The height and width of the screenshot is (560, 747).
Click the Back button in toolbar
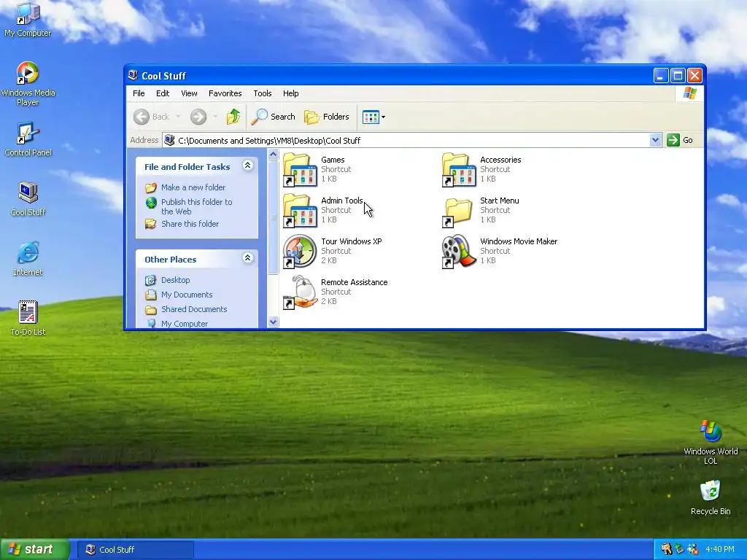click(151, 117)
